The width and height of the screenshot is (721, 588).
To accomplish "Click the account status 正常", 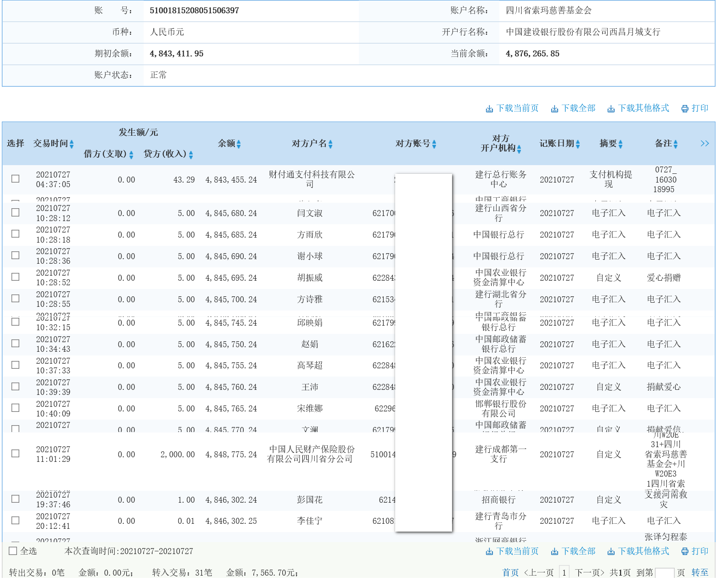I will click(x=158, y=75).
